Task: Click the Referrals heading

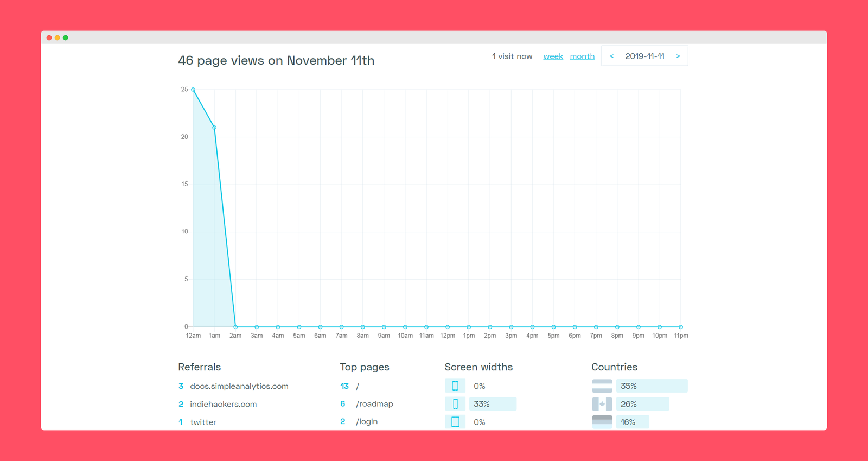Action: coord(200,367)
